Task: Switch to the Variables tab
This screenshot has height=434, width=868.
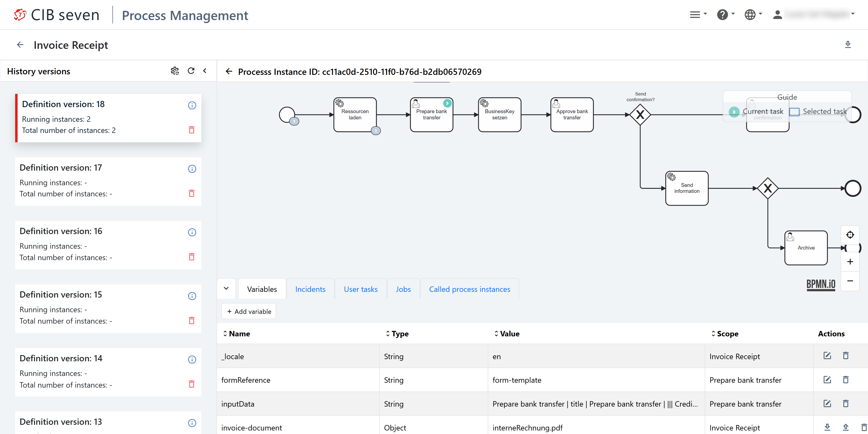Action: click(x=262, y=289)
